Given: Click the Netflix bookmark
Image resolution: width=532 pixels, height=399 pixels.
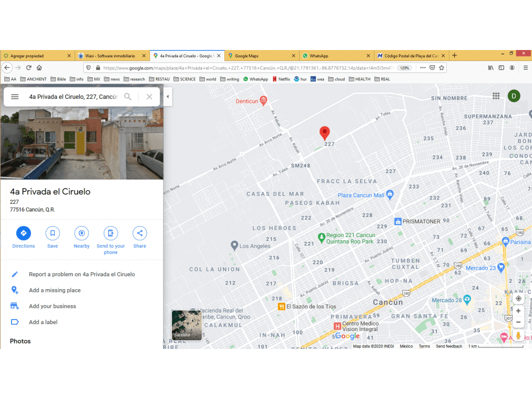Looking at the screenshot, I should (281, 79).
